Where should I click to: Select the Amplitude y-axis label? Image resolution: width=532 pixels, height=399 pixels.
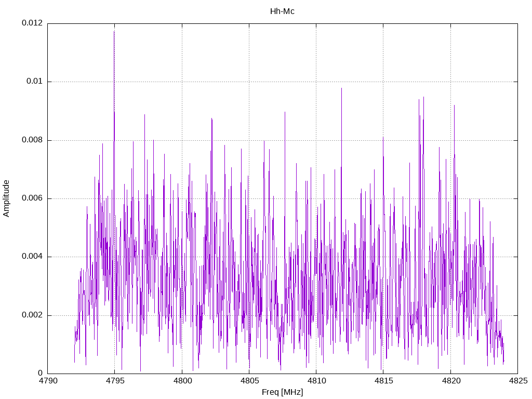[x=6, y=198]
